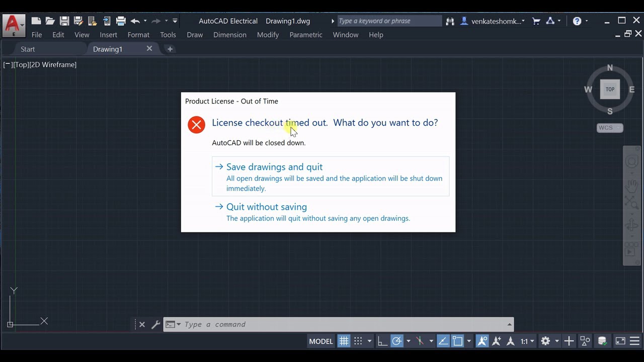
Task: Click the Isolate Objects shapes icon
Action: point(585,341)
